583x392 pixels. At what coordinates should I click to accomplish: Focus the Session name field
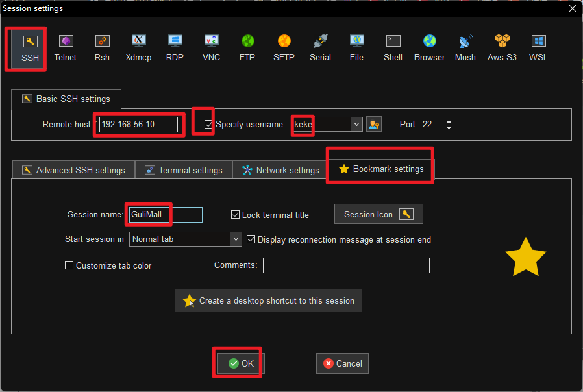pyautogui.click(x=166, y=215)
